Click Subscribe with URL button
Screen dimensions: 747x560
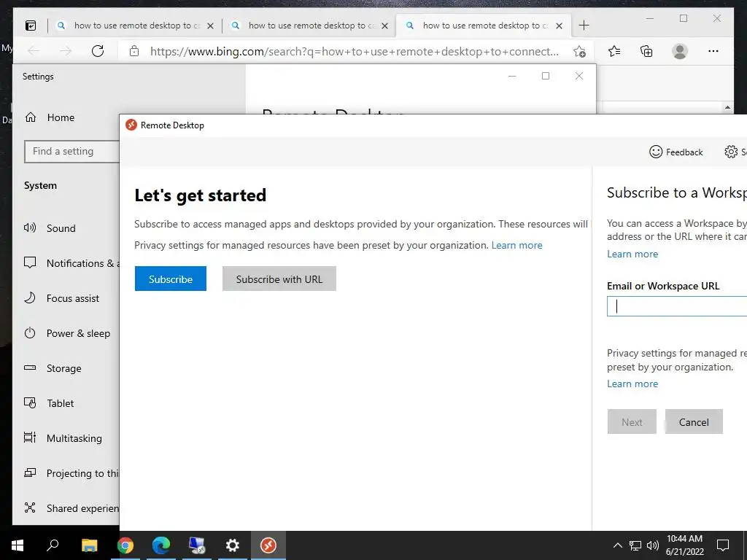(x=279, y=279)
